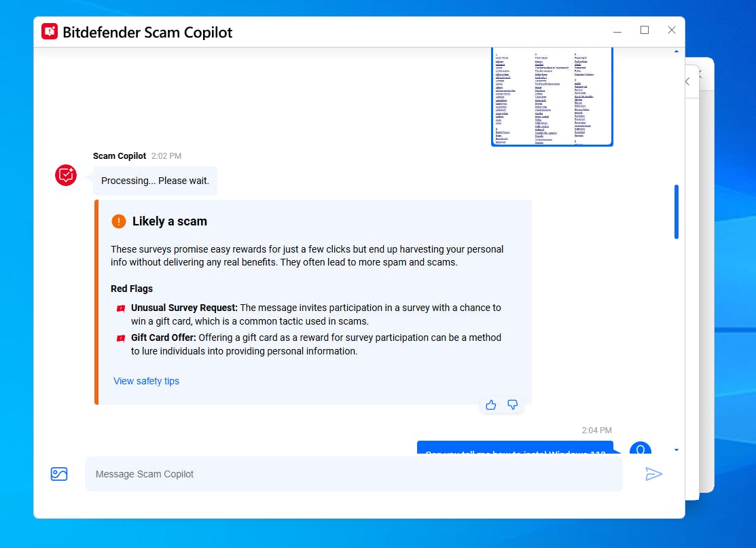The image size is (756, 548).
Task: Click the user avatar icon by the blue message
Action: [641, 449]
